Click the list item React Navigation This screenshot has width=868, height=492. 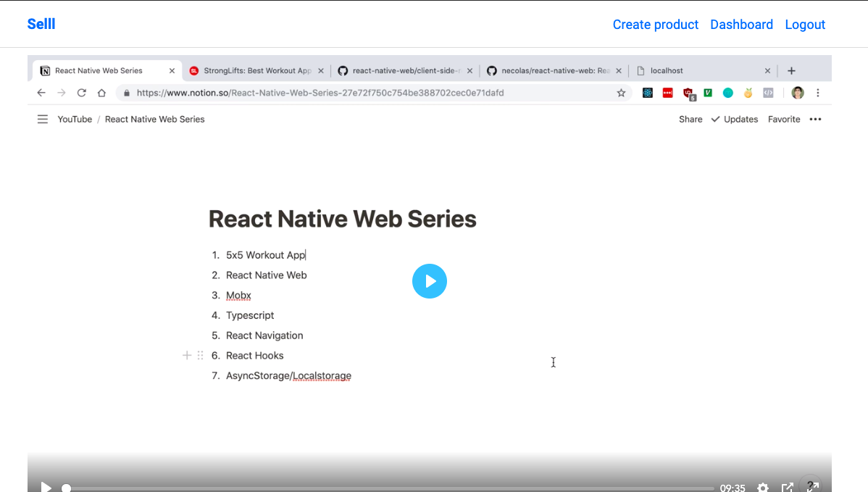[264, 335]
